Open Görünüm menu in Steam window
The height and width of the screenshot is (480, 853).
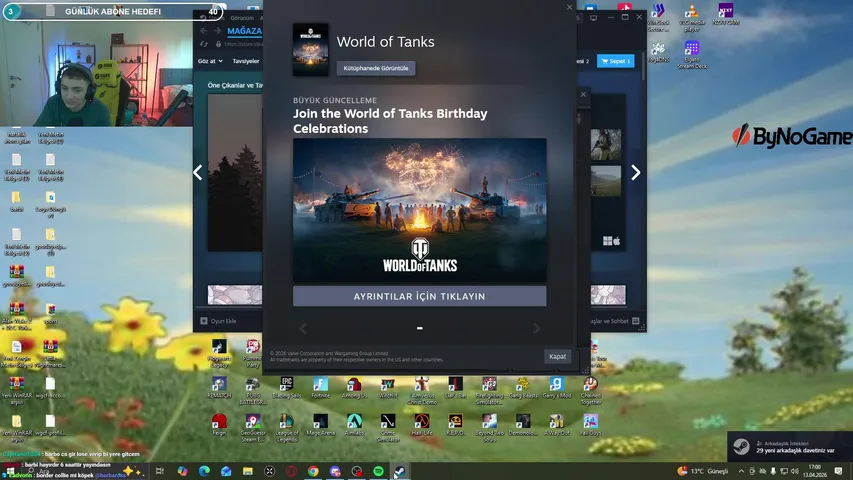coord(242,18)
